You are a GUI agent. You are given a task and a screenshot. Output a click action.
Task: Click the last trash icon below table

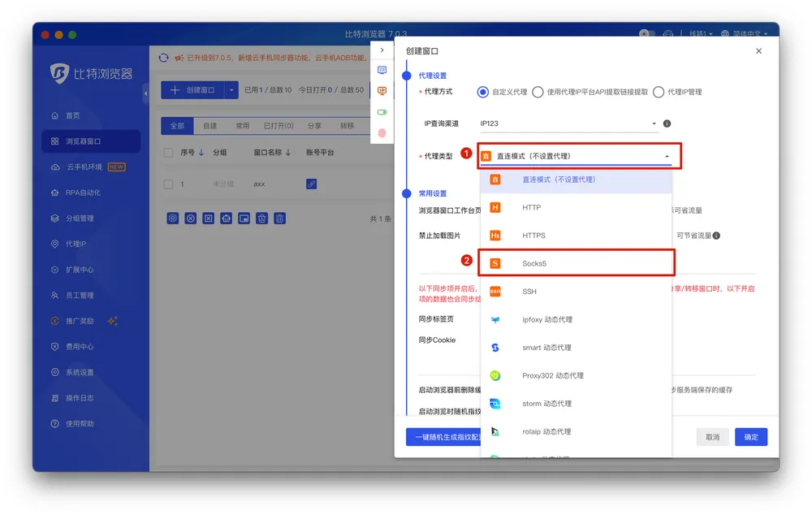[x=279, y=218]
